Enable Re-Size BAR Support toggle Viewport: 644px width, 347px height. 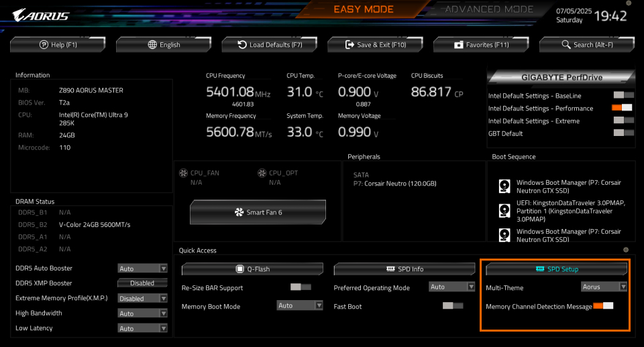[301, 287]
